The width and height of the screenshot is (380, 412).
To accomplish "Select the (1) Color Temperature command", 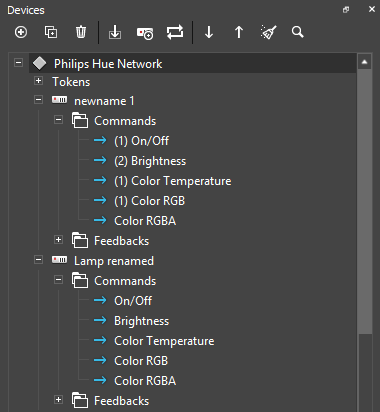I will click(x=173, y=181).
